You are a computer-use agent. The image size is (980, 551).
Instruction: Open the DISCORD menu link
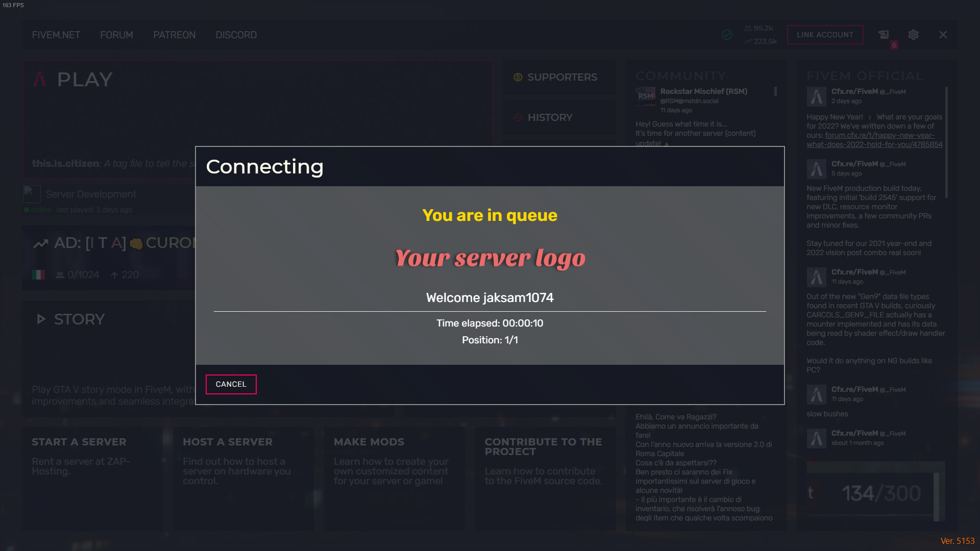(236, 35)
